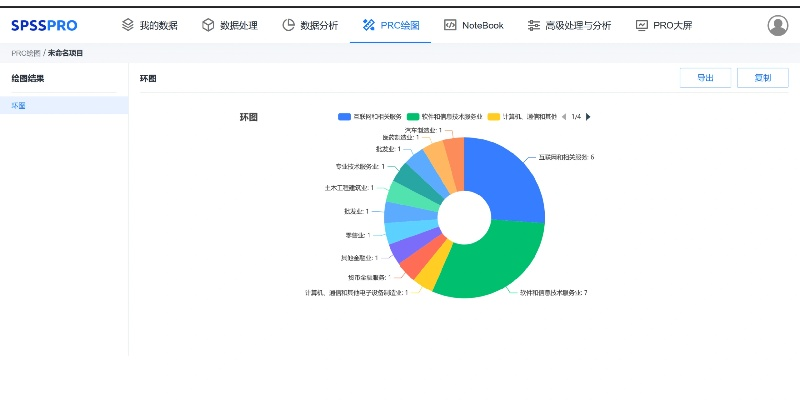This screenshot has height=400, width=800.
Task: Click the 数据处理 cube icon
Action: (208, 25)
